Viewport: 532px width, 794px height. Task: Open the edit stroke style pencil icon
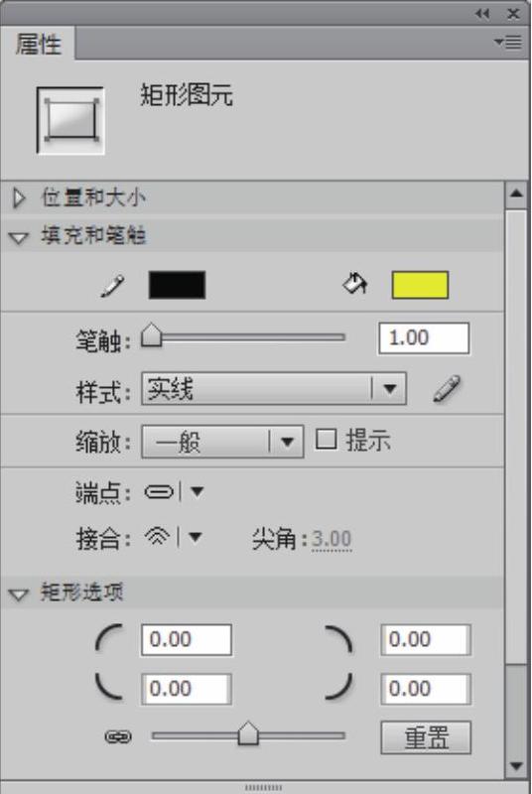point(447,388)
